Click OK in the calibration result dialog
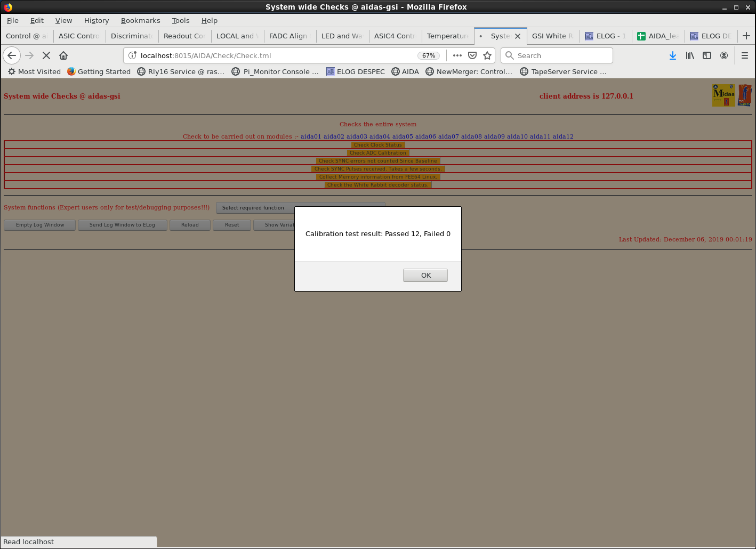The width and height of the screenshot is (756, 549). coord(425,275)
